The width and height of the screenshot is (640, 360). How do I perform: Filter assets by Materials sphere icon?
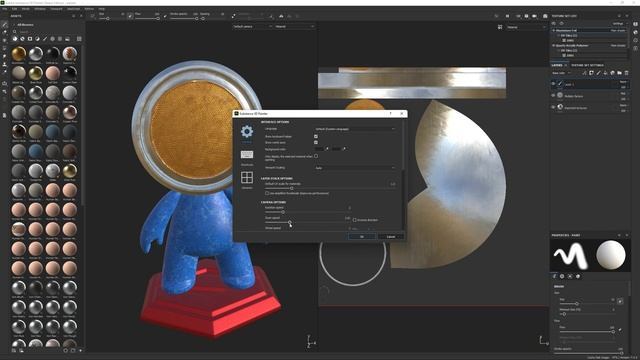tap(15, 39)
